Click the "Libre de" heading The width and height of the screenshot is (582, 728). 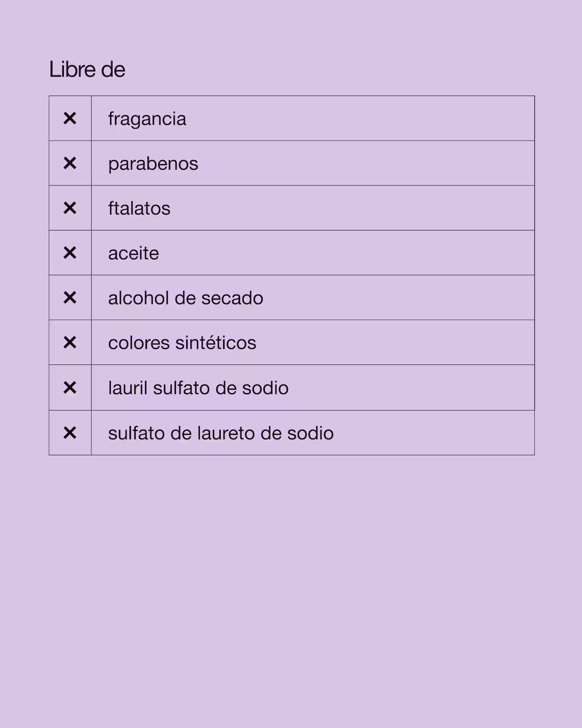(x=87, y=69)
